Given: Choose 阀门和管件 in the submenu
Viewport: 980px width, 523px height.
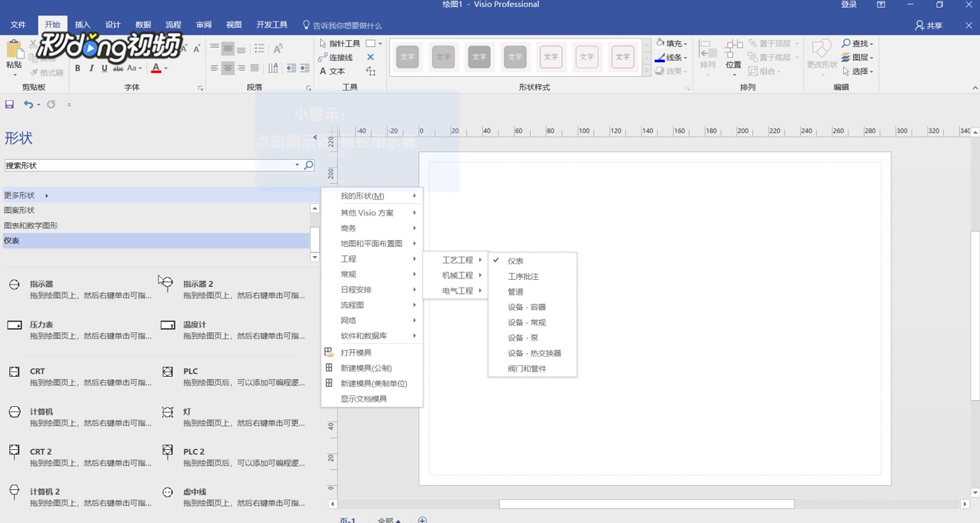Looking at the screenshot, I should pyautogui.click(x=532, y=368).
